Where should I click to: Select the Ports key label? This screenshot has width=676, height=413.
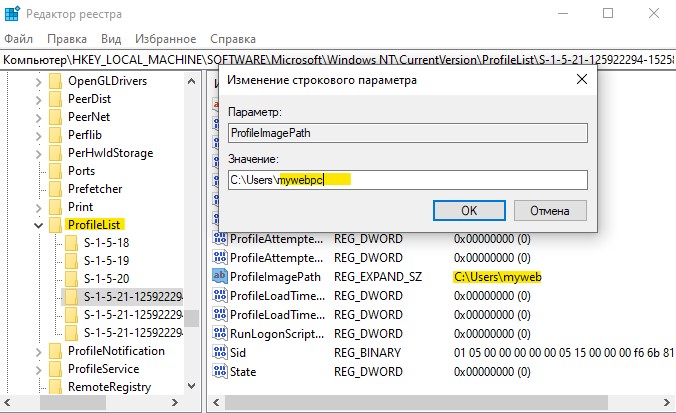[81, 171]
